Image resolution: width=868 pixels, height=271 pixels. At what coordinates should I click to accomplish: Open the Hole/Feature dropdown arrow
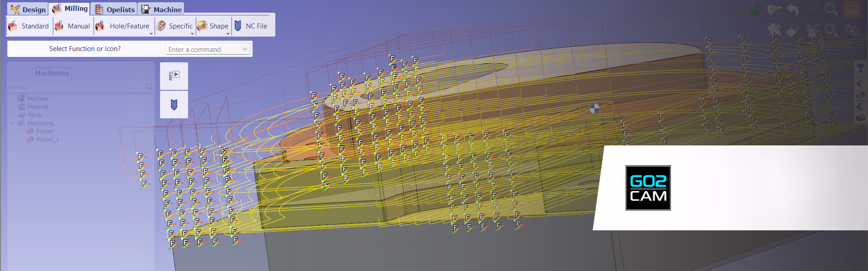coord(151,33)
